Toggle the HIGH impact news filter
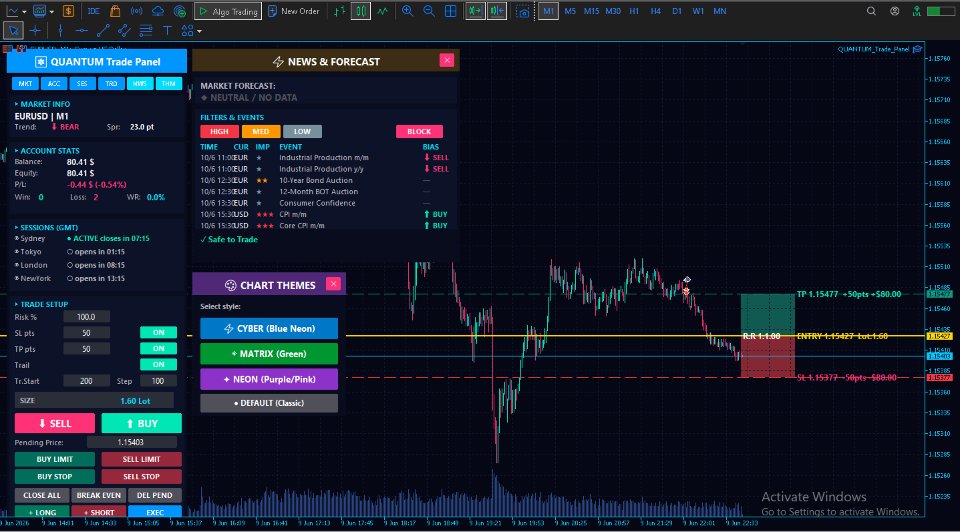Screen dimensions: 960x532 click(219, 132)
